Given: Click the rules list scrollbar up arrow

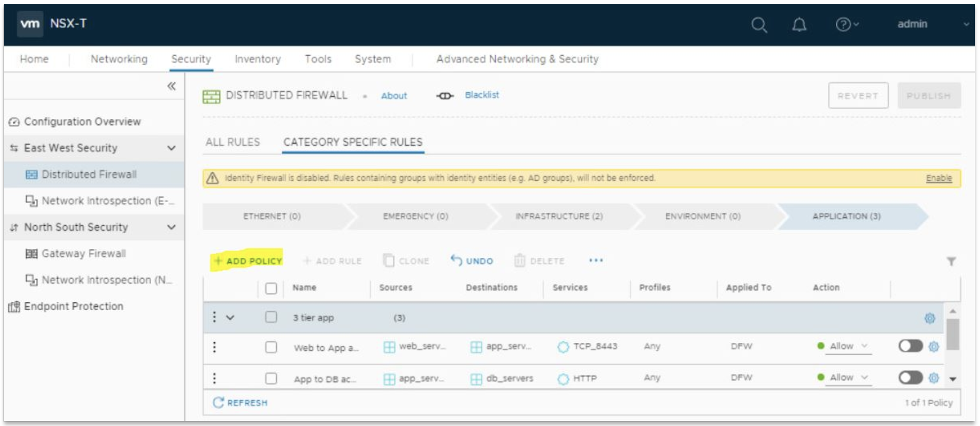Looking at the screenshot, I should (x=953, y=311).
